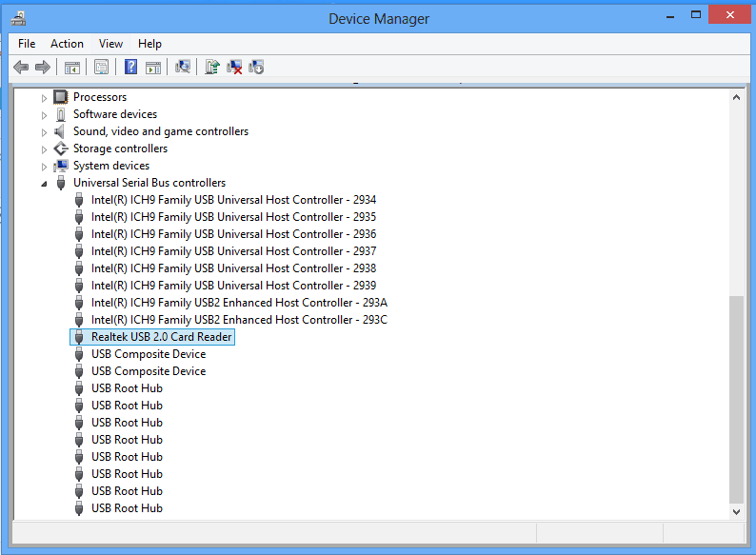
Task: Click the System devices computer icon
Action: pos(61,166)
